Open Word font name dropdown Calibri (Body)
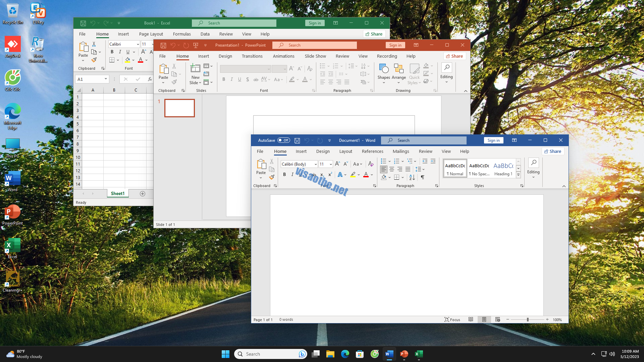The width and height of the screenshot is (644, 362). [x=316, y=164]
